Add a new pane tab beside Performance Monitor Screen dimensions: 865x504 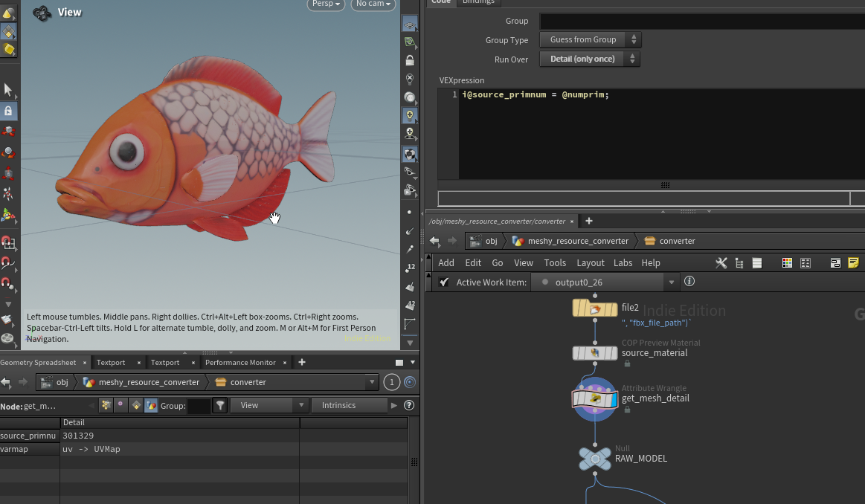coord(302,362)
